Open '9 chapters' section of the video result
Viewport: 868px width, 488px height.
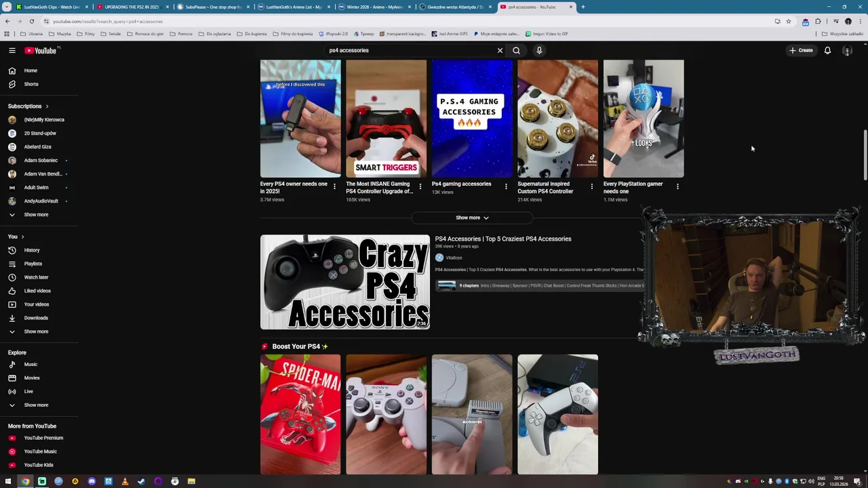tap(540, 285)
